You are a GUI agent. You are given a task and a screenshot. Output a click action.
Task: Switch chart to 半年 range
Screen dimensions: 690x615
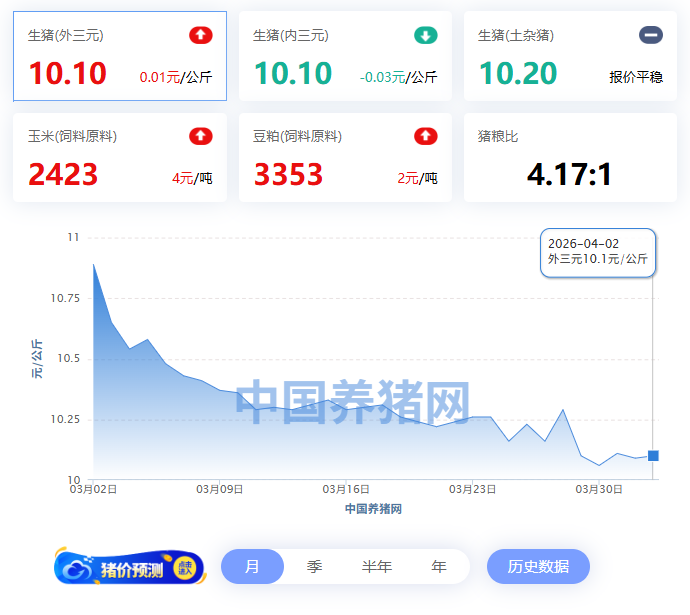click(377, 567)
